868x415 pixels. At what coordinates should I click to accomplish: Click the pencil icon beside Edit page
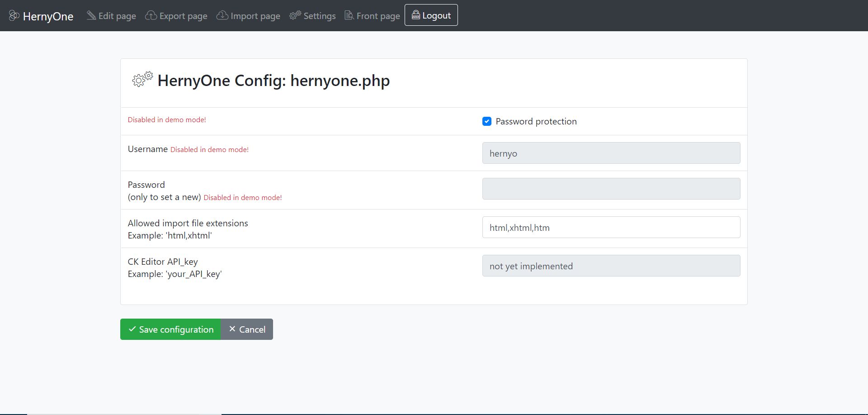pos(91,15)
